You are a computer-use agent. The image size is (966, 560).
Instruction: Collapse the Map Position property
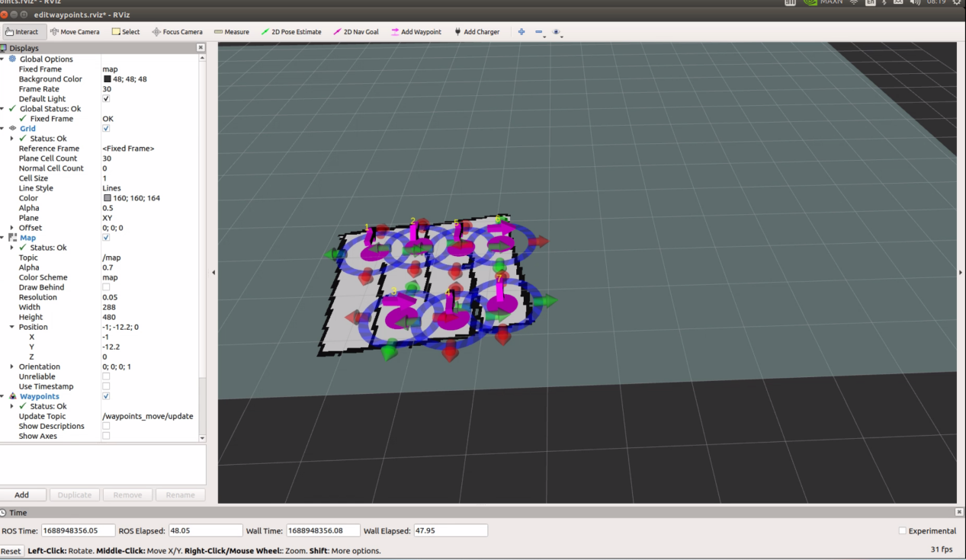[x=12, y=327]
